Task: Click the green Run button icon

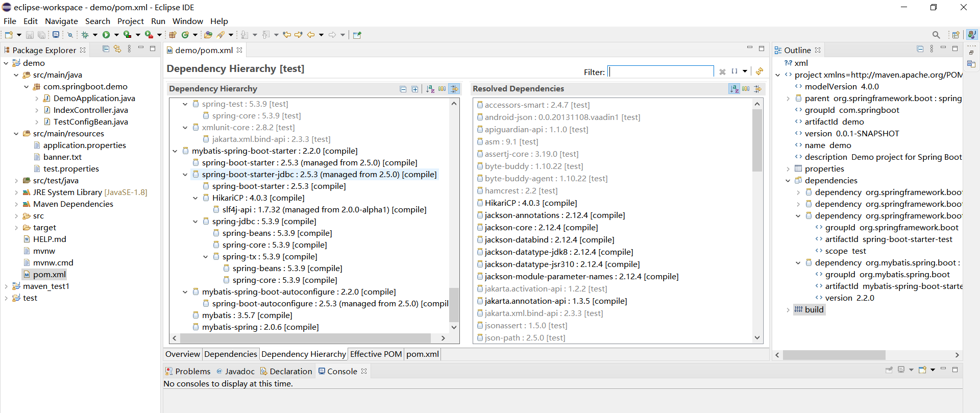Action: [x=106, y=35]
